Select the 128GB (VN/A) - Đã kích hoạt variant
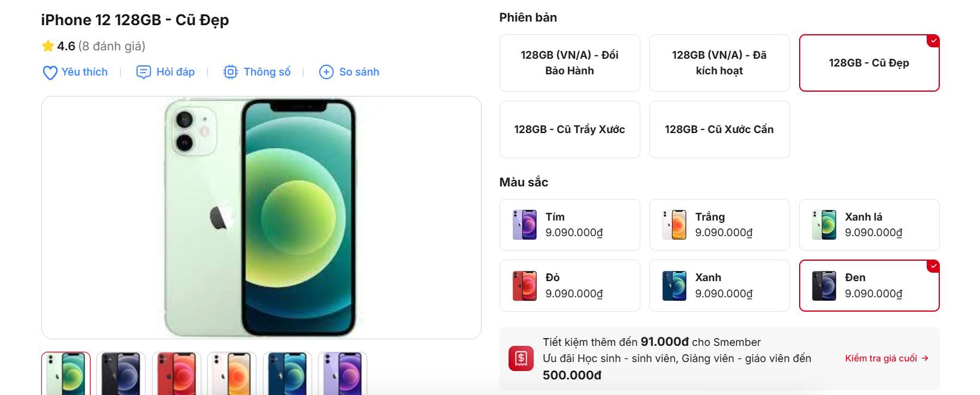This screenshot has height=395, width=980. (719, 63)
